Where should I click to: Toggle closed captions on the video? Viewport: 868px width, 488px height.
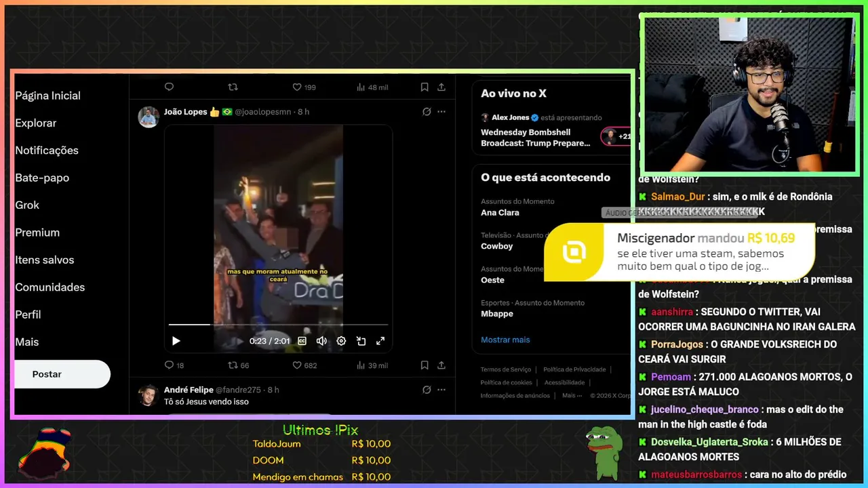point(302,341)
